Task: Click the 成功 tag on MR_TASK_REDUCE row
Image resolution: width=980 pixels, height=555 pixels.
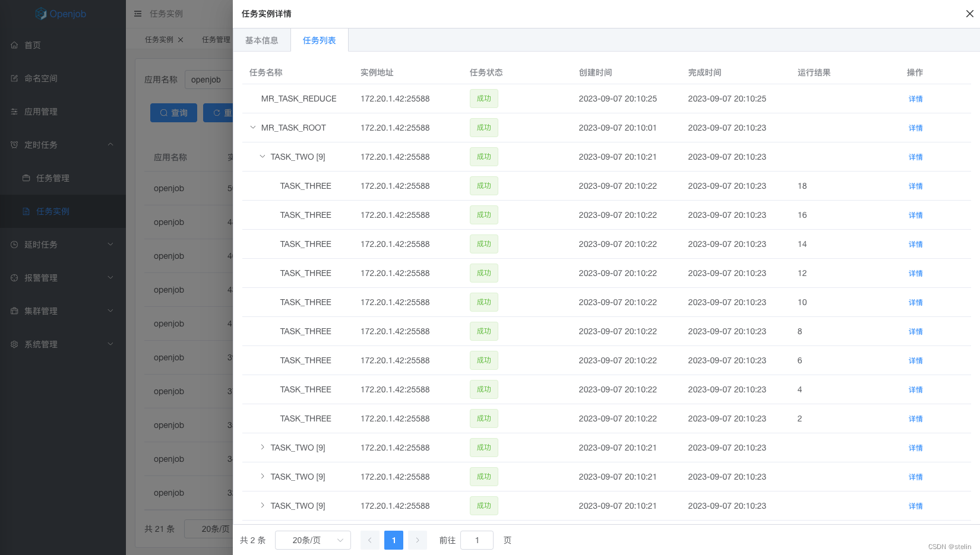Action: coord(484,99)
